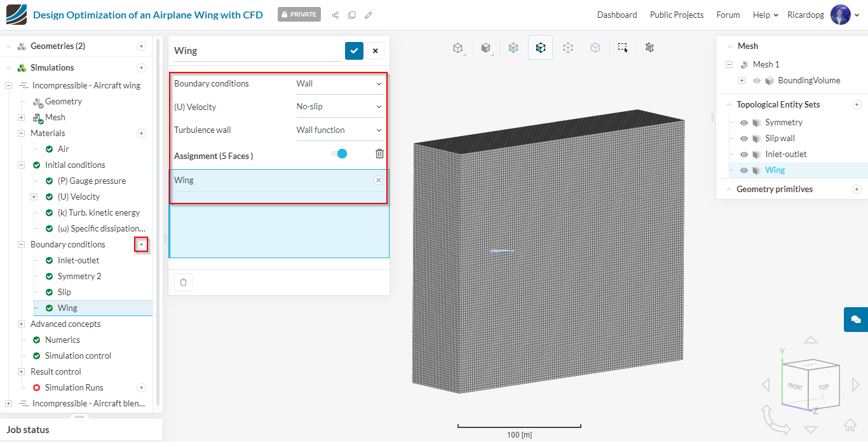Image resolution: width=868 pixels, height=442 pixels.
Task: Expand the Advanced concepts tree node
Action: coord(22,324)
